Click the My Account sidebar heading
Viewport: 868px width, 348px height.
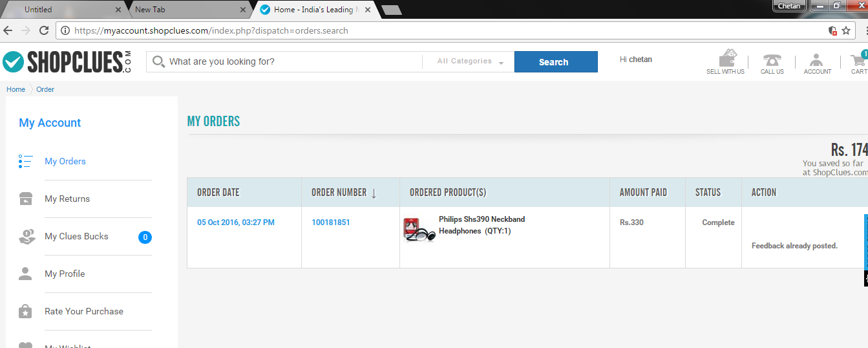click(x=50, y=123)
